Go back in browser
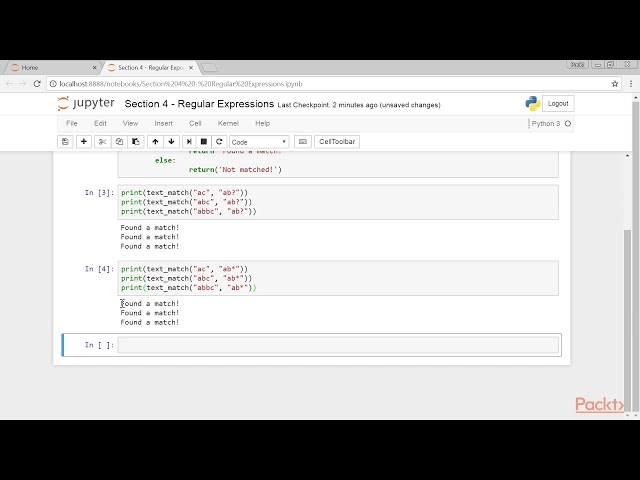This screenshot has width=640, height=480. click(9, 84)
